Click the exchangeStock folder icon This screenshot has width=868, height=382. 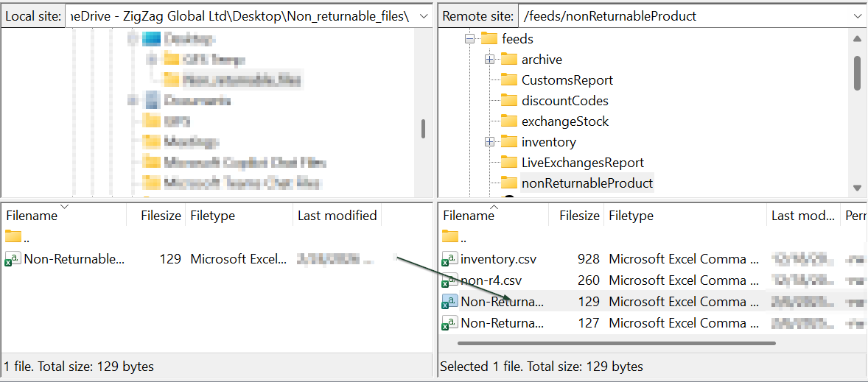coord(509,121)
